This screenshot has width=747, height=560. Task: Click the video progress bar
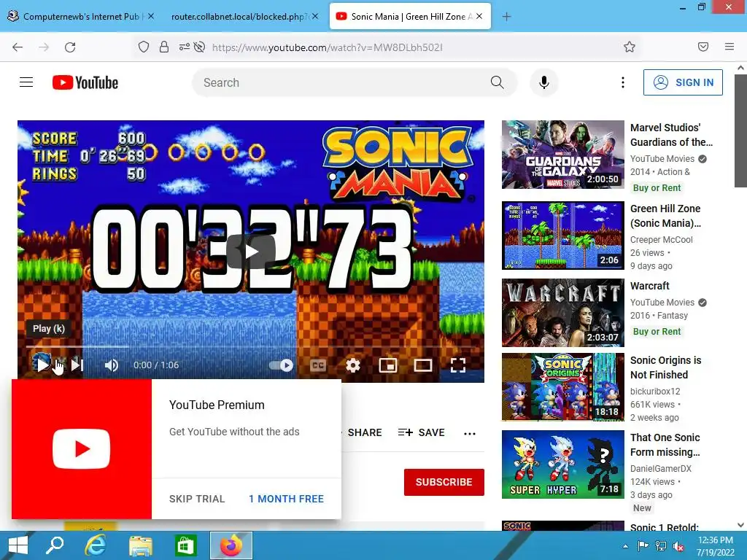251,346
